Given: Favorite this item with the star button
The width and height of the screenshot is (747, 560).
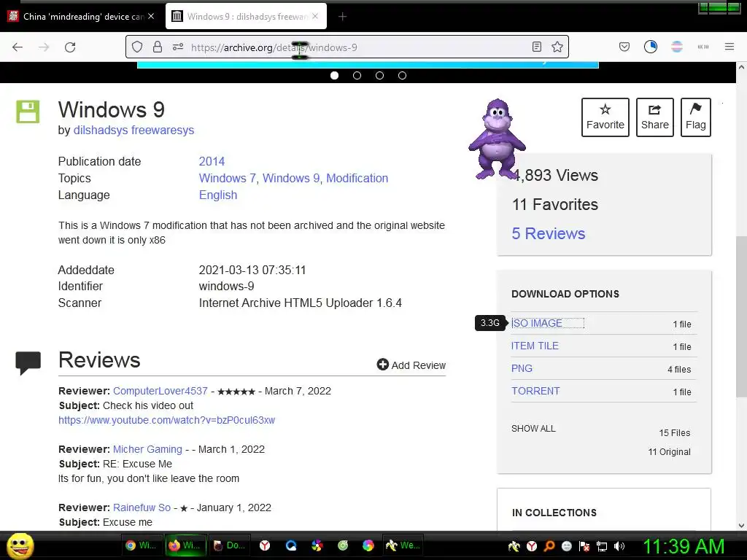Looking at the screenshot, I should (x=605, y=117).
